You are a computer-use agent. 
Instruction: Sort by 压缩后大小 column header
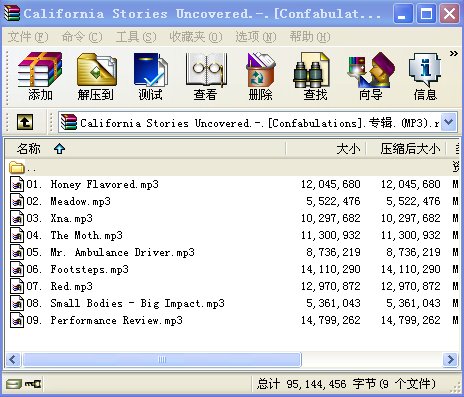point(406,149)
